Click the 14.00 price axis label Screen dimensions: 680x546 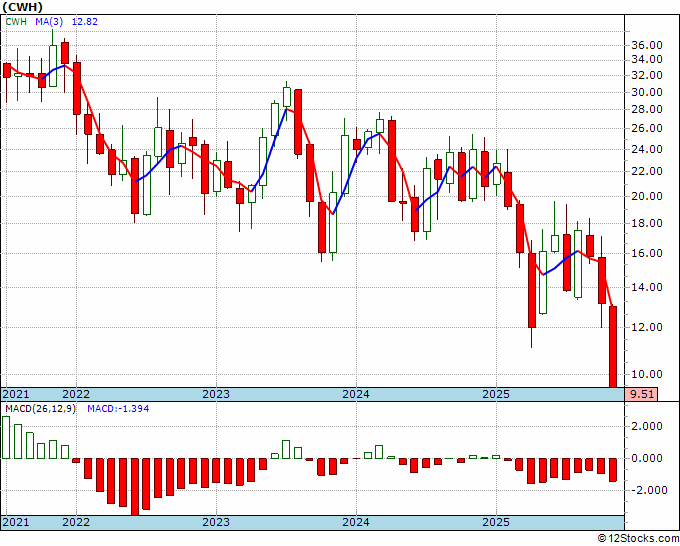(x=647, y=287)
